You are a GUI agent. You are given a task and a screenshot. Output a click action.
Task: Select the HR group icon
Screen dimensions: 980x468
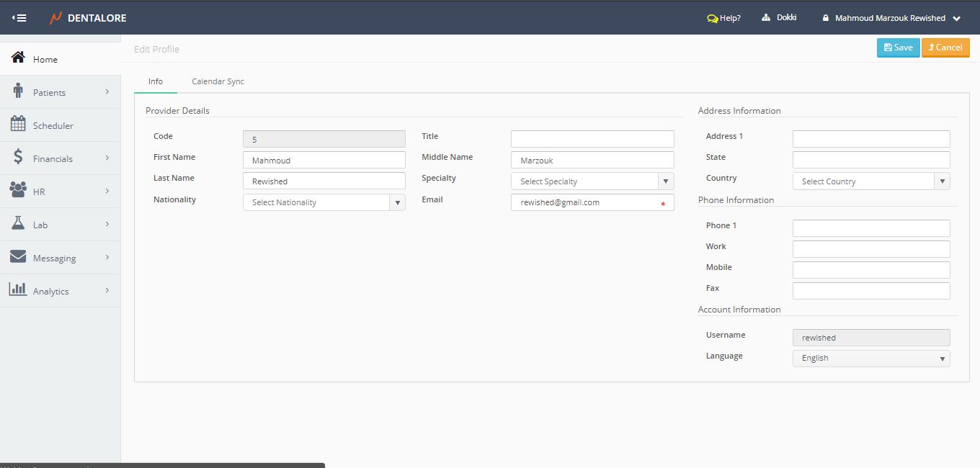pyautogui.click(x=18, y=191)
